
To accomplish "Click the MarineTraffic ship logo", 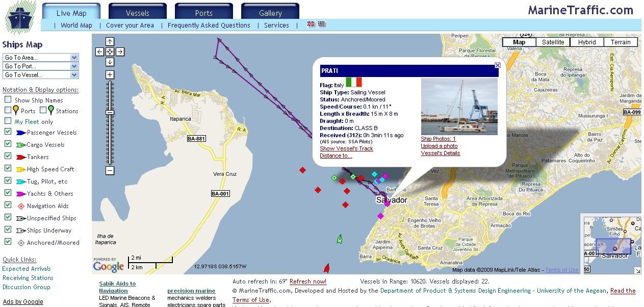I will click(x=20, y=17).
